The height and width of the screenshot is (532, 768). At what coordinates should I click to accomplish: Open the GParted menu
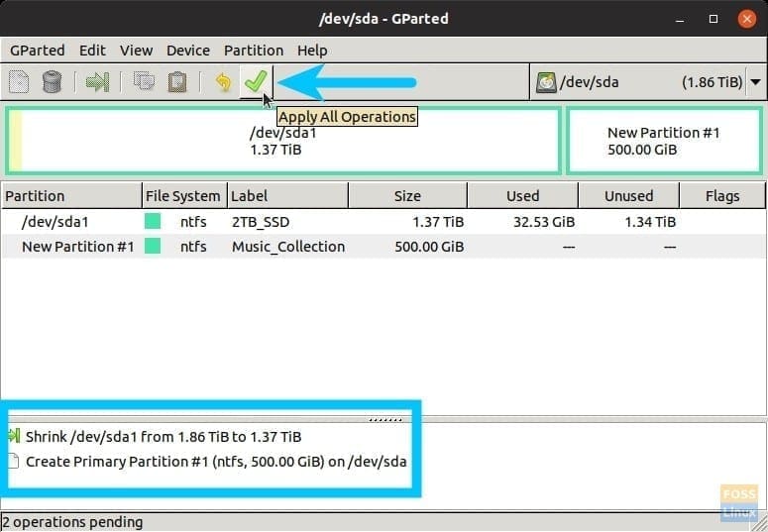pos(37,50)
